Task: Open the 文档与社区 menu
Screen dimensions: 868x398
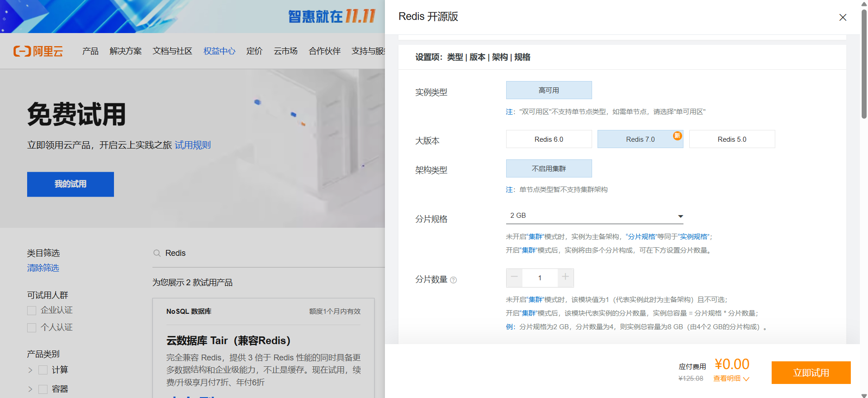Action: point(172,51)
